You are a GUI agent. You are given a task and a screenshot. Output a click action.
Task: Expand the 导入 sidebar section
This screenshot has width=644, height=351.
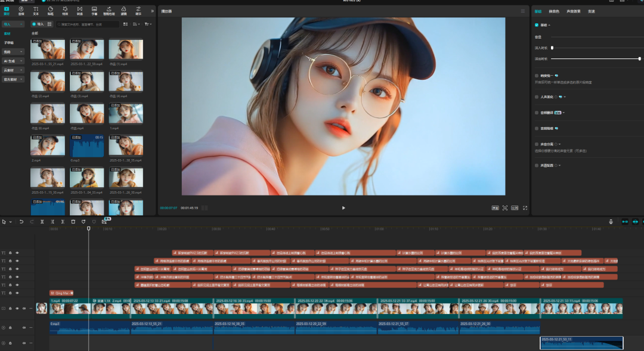point(13,24)
